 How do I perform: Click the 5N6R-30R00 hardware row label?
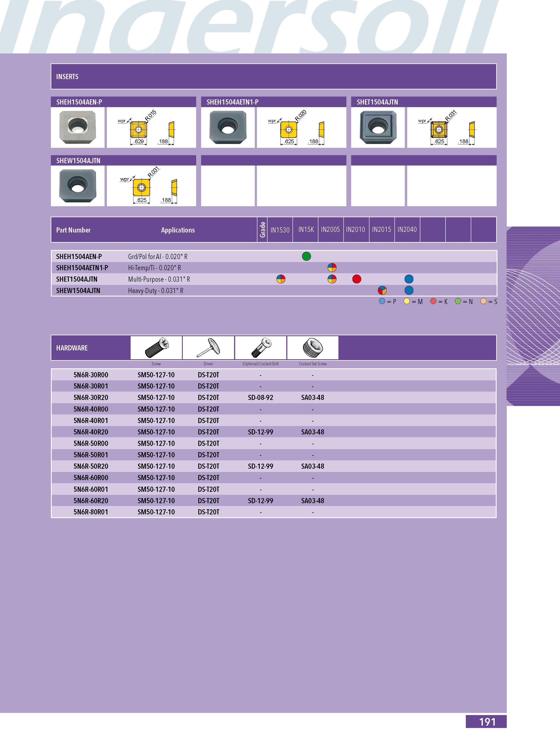point(91,375)
